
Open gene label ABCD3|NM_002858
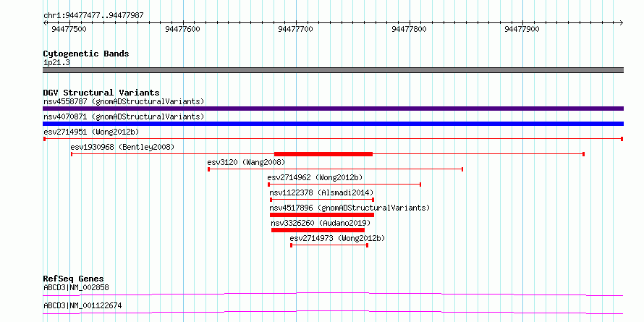point(77,287)
